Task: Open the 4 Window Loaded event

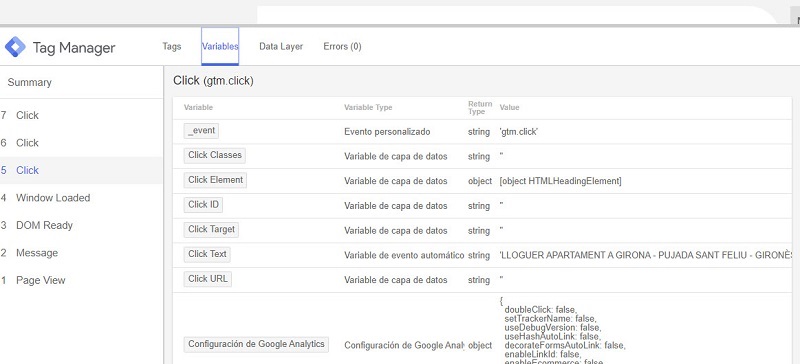Action: coord(82,198)
